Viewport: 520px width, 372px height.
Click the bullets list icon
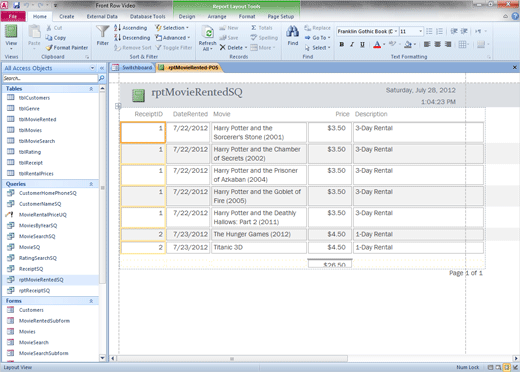click(429, 31)
